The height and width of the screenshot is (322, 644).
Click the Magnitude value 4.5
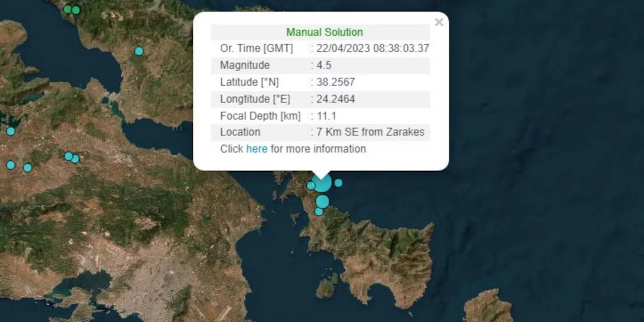pos(324,65)
